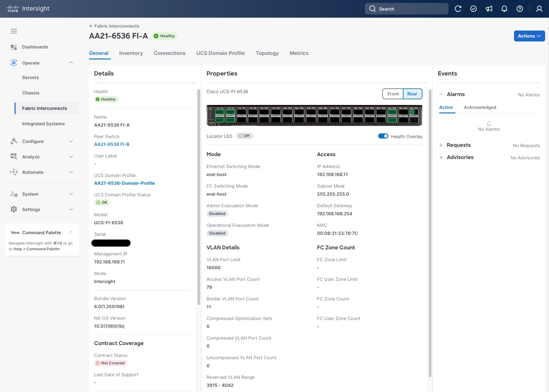549x392 pixels.
Task: Open the announcements megaphone icon
Action: [489, 9]
